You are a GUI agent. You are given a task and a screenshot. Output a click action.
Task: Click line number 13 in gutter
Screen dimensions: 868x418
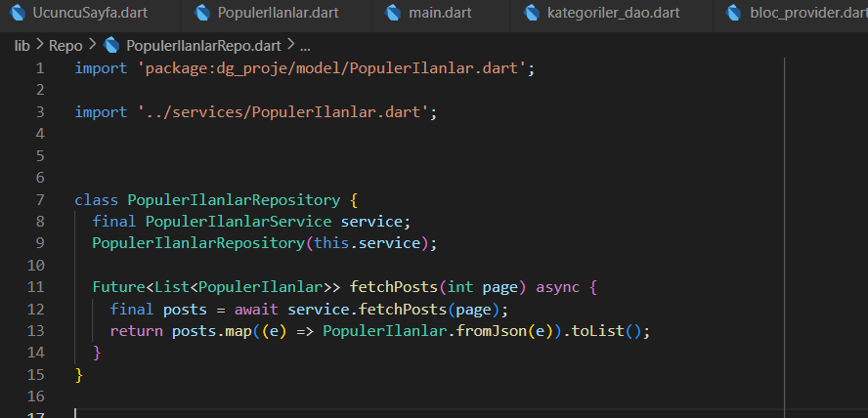pos(35,331)
